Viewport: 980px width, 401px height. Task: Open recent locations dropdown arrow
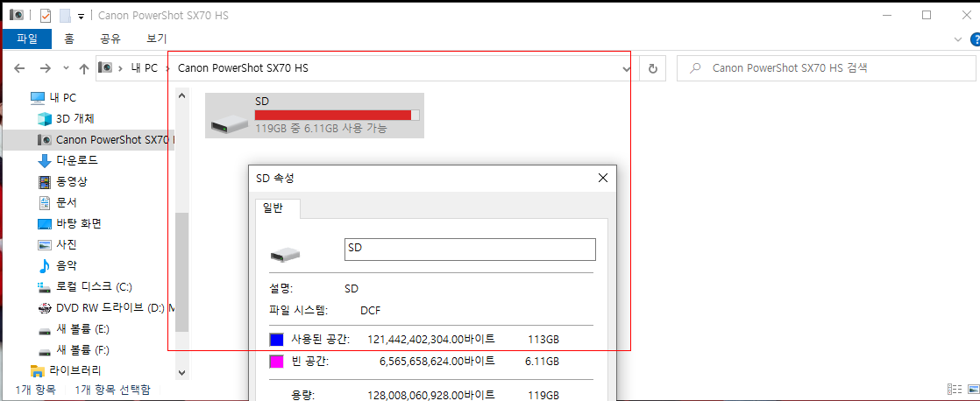67,68
